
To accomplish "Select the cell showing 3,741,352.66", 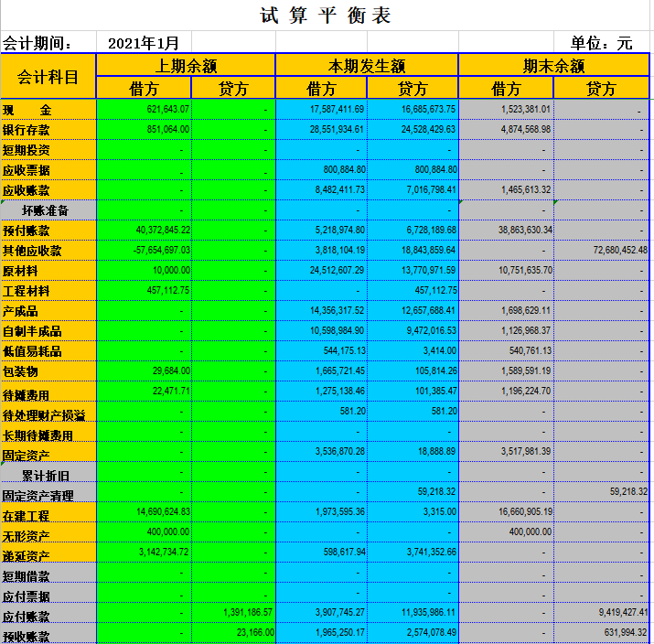I will 413,553.
